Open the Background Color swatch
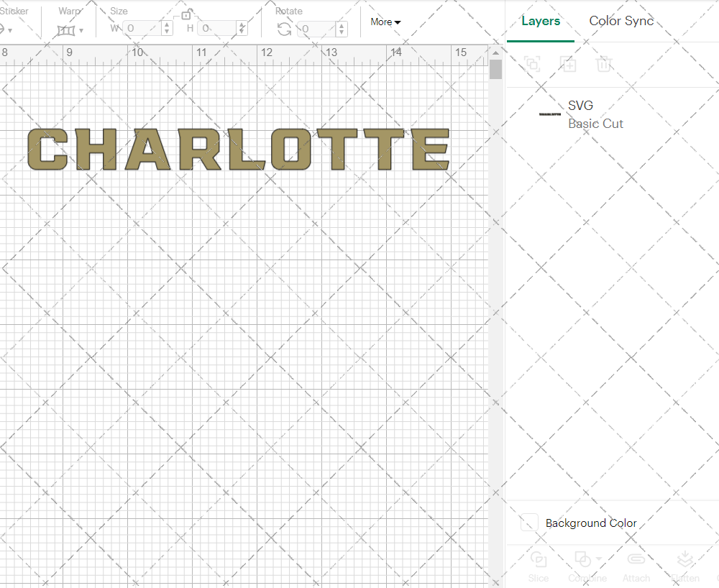The image size is (719, 588). click(x=529, y=523)
